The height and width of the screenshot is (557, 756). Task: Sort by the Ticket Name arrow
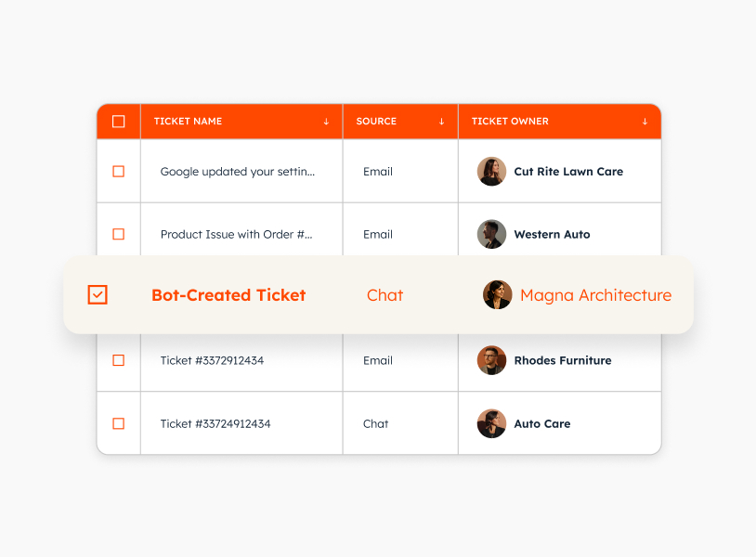(x=326, y=122)
